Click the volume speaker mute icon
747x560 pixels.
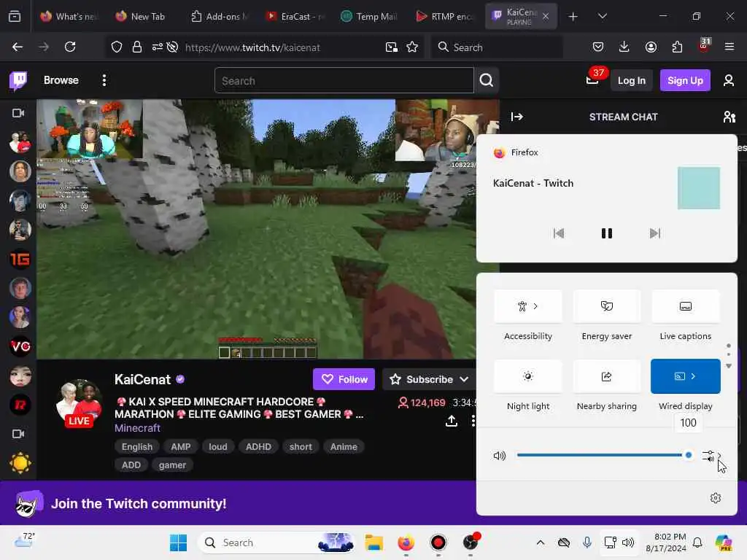pos(499,456)
